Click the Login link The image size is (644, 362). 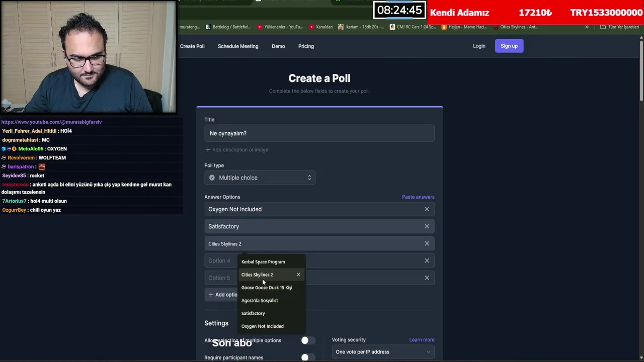pos(479,46)
